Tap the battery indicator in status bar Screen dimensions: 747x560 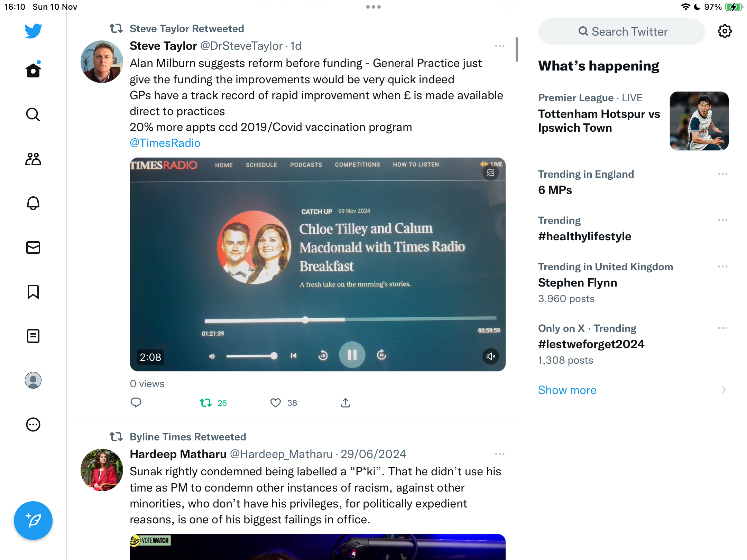tap(735, 7)
